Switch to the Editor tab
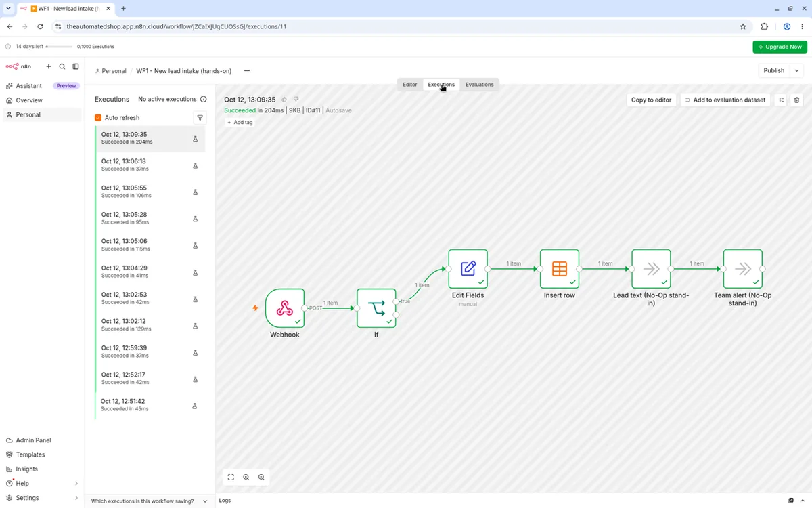 point(410,85)
